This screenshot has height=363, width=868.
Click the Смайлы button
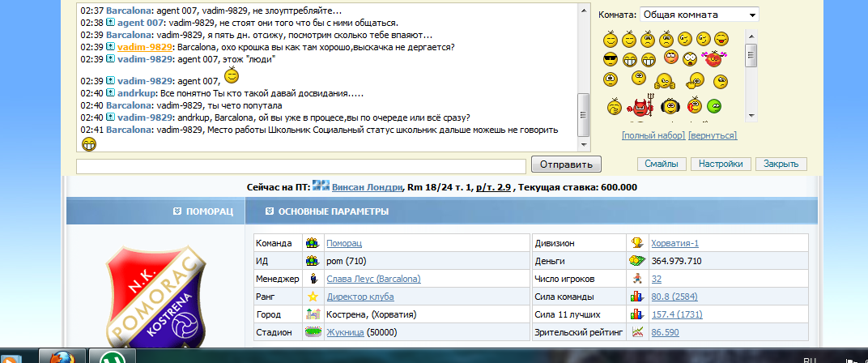pos(661,164)
